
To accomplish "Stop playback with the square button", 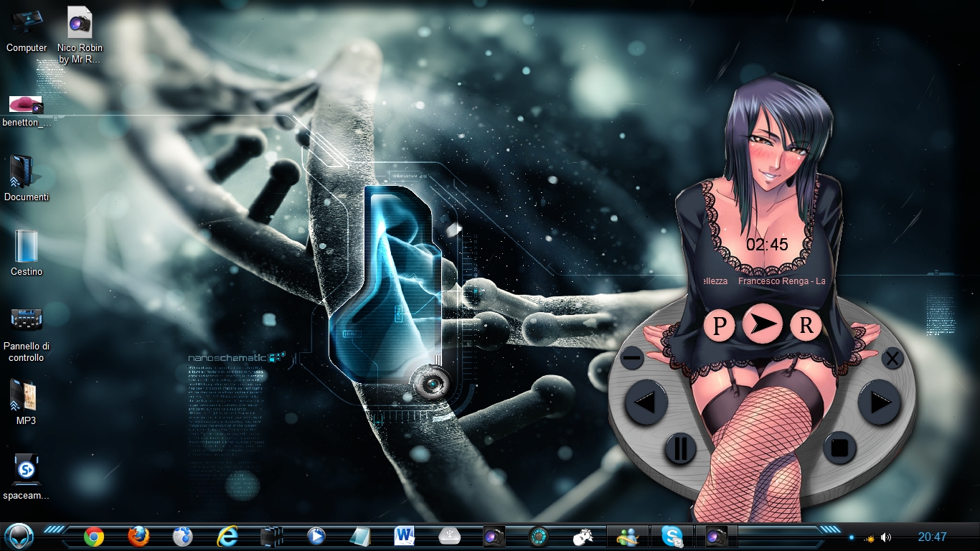I will tap(839, 448).
